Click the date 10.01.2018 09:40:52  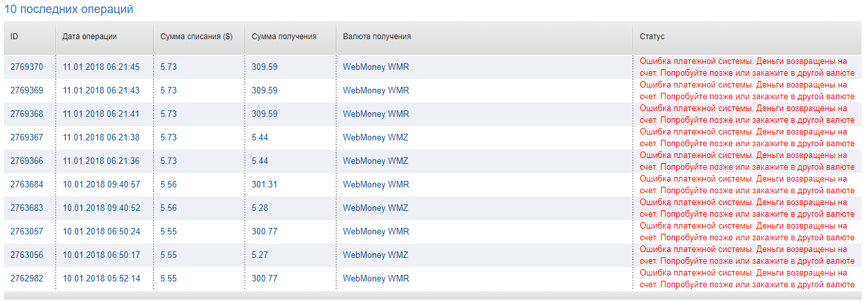(x=101, y=208)
